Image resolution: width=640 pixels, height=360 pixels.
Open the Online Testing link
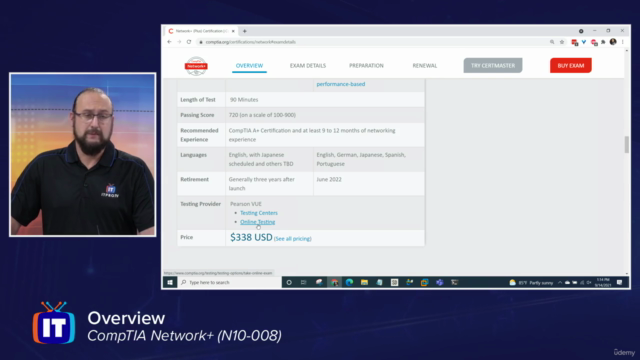click(x=258, y=222)
